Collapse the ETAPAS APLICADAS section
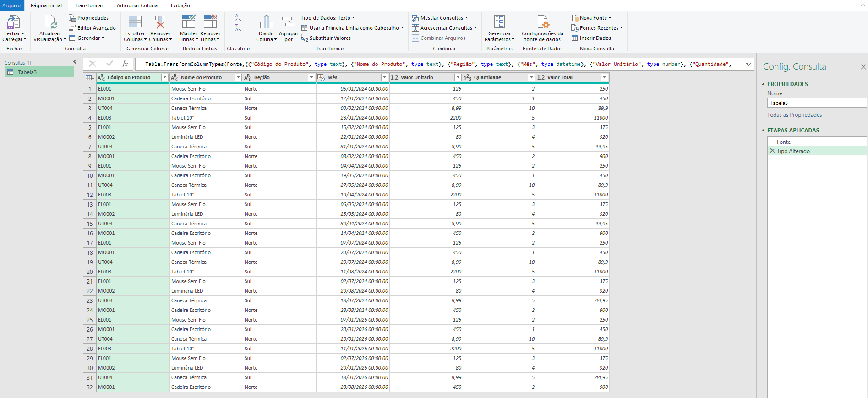This screenshot has width=868, height=398. tap(763, 130)
